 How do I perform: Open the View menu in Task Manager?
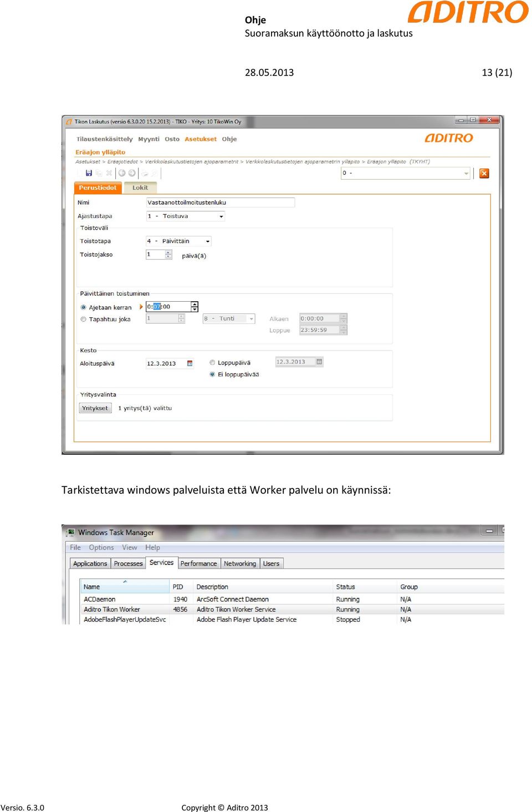tap(130, 547)
